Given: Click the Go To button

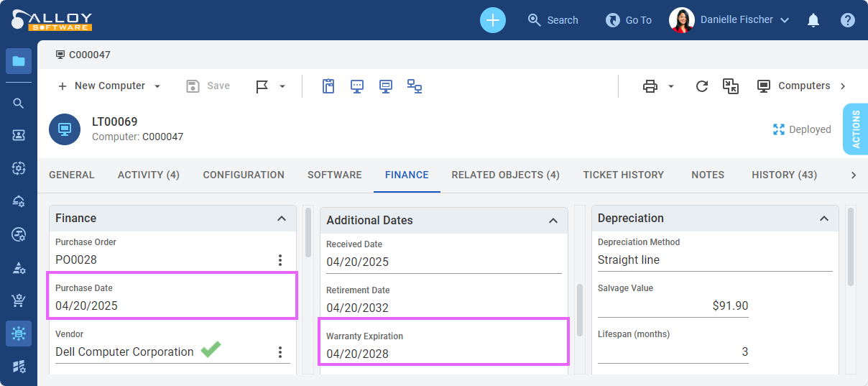Looking at the screenshot, I should coord(629,20).
